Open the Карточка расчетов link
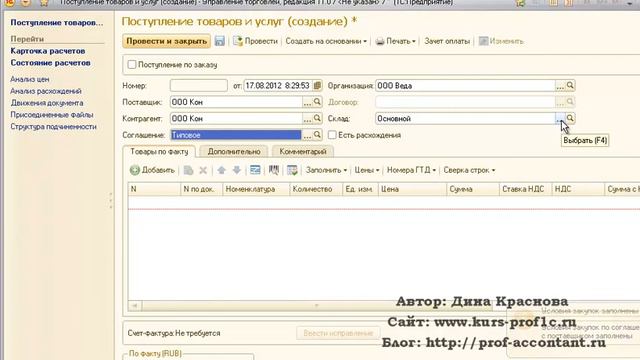 coord(48,51)
